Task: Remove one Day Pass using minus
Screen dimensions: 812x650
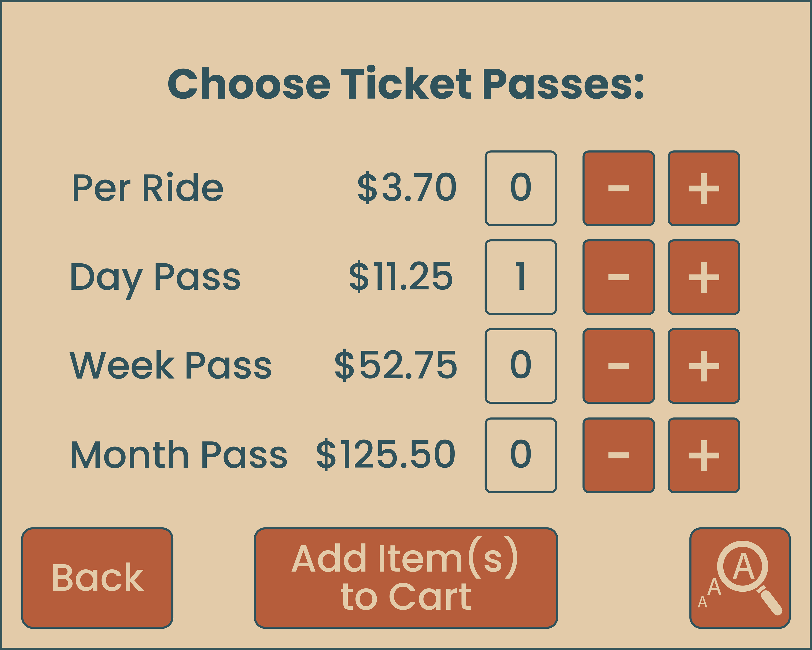Action: tap(619, 277)
